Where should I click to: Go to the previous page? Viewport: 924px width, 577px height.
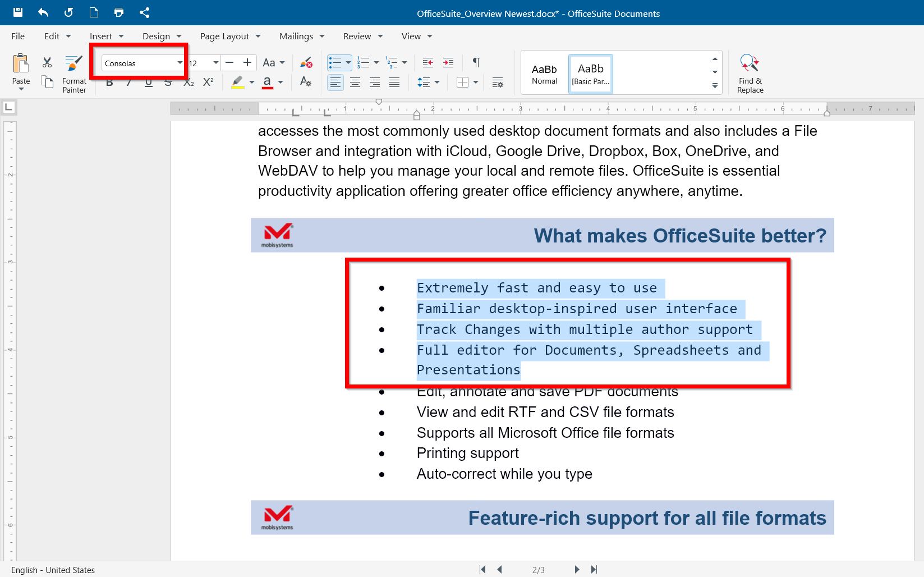[499, 569]
